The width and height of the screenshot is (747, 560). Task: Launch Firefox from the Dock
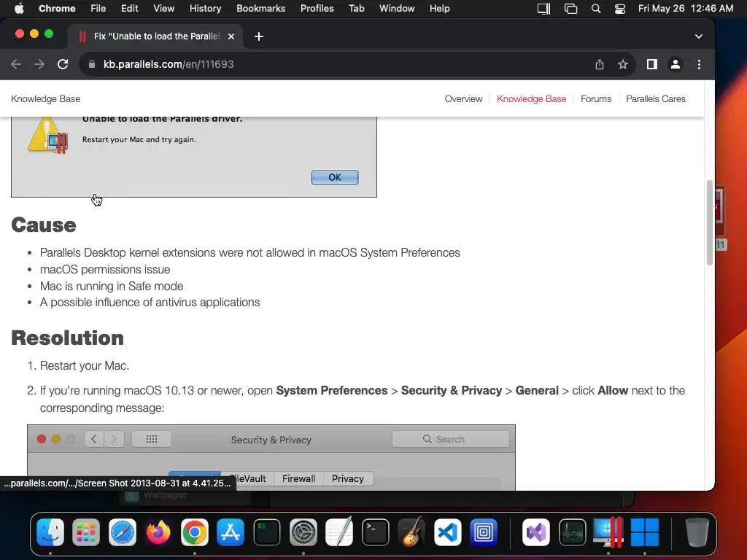pos(158,532)
